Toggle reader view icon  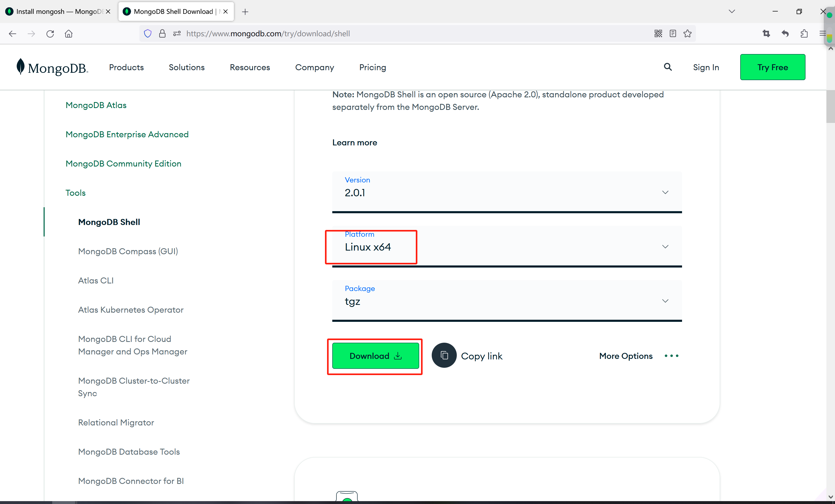pyautogui.click(x=673, y=34)
